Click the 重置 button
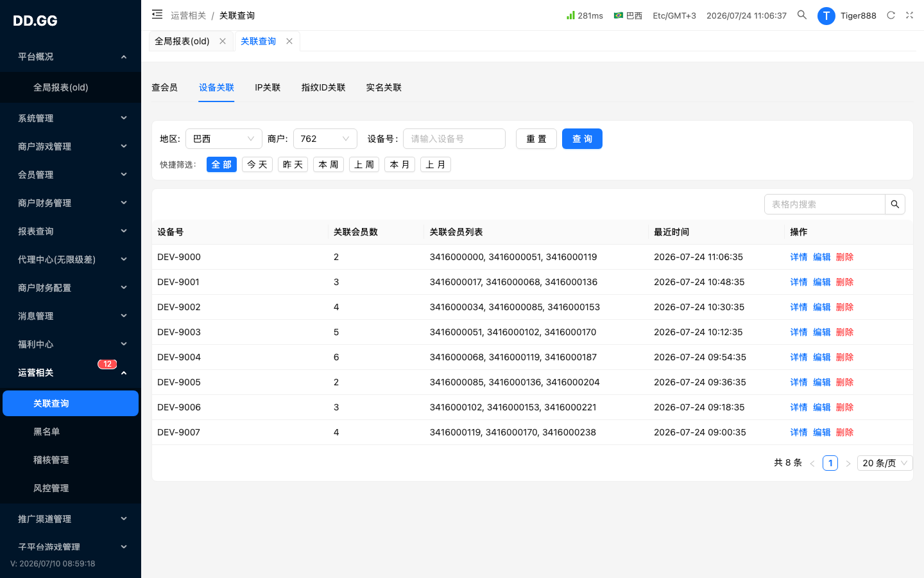Image resolution: width=924 pixels, height=578 pixels. coord(536,139)
